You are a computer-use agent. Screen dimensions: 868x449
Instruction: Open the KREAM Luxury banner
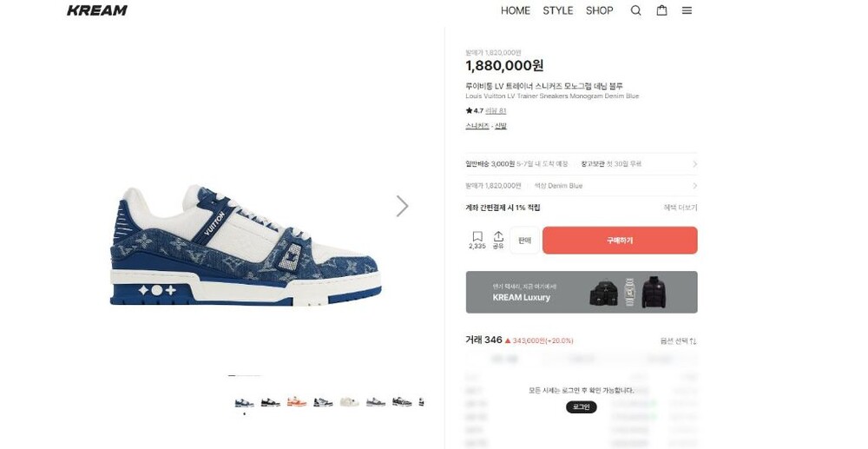[x=582, y=292]
